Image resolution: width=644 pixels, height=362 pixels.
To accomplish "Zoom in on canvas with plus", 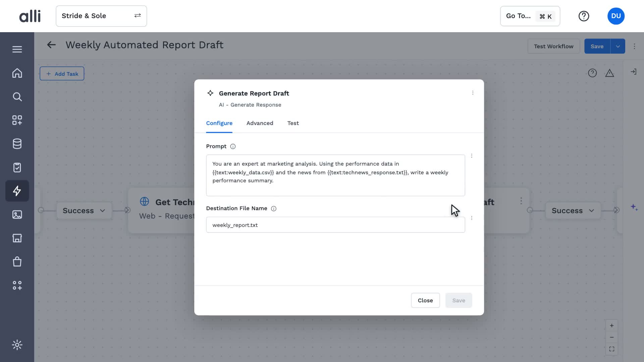I will click(x=611, y=325).
